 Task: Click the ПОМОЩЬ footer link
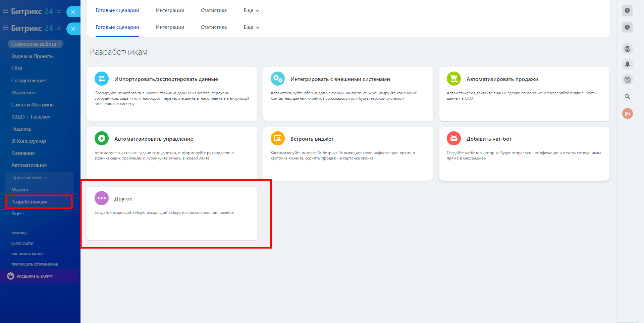(x=19, y=233)
